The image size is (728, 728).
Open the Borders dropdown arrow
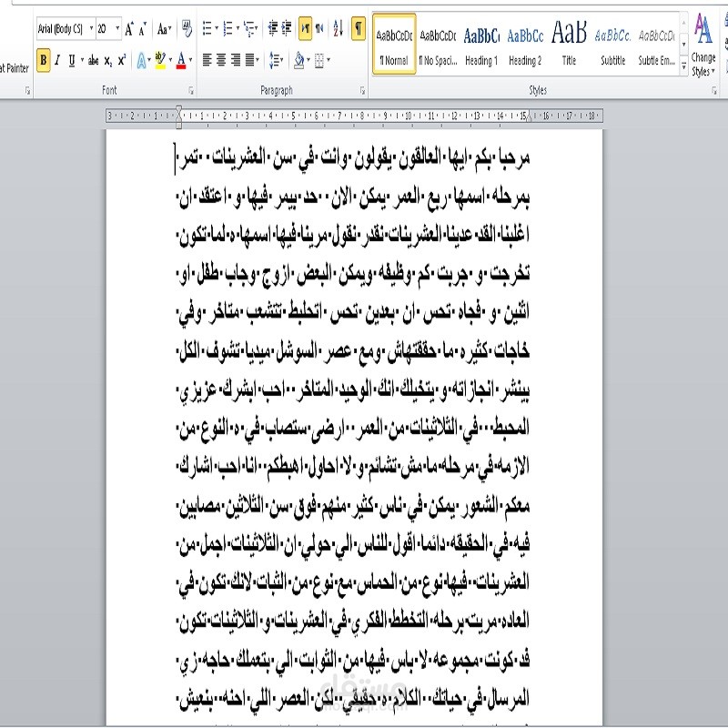329,60
